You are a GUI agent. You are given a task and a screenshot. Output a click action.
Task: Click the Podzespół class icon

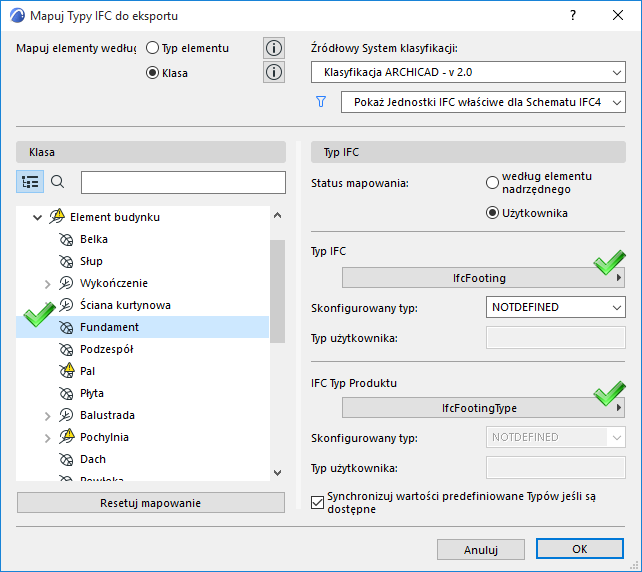[x=66, y=349]
